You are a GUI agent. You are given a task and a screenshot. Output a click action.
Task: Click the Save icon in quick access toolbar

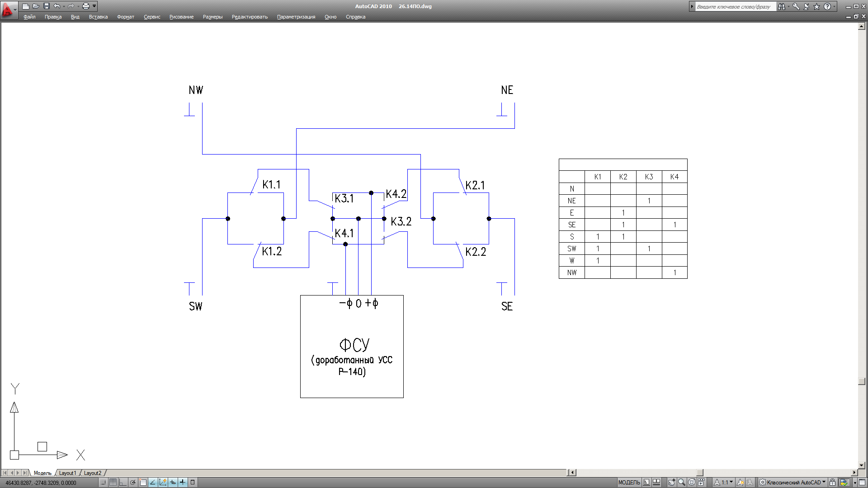point(46,6)
